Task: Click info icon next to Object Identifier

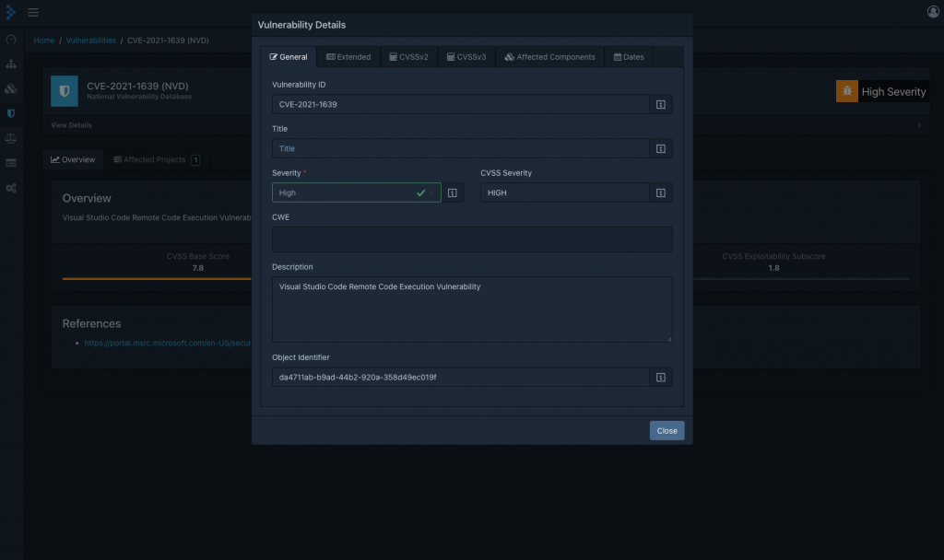Action: coord(660,378)
